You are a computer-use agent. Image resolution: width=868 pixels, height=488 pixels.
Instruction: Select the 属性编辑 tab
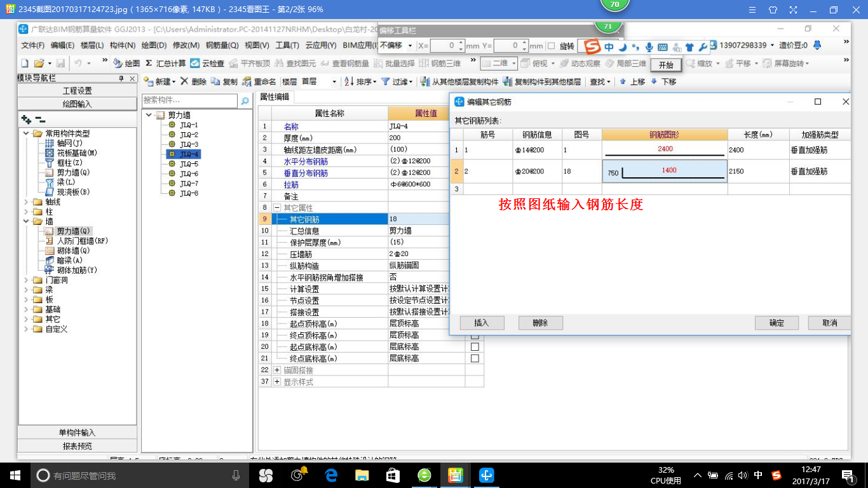pos(275,97)
